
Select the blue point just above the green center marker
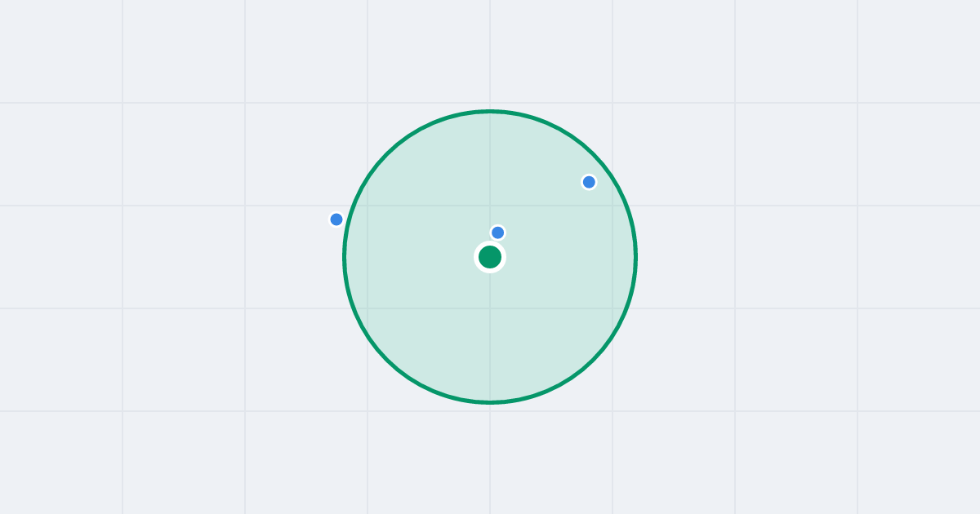pyautogui.click(x=498, y=233)
